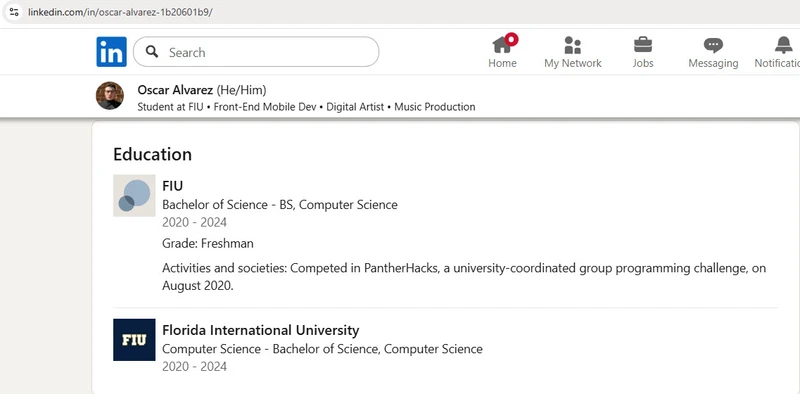800x394 pixels.
Task: Open the Messaging chat icon
Action: pos(713,45)
